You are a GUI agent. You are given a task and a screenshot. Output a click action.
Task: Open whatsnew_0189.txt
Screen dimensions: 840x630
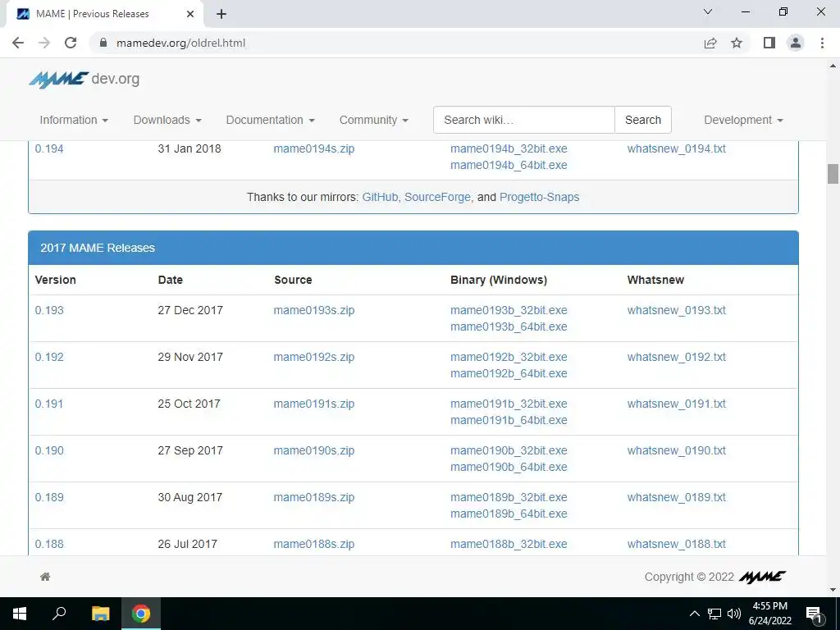pos(676,497)
